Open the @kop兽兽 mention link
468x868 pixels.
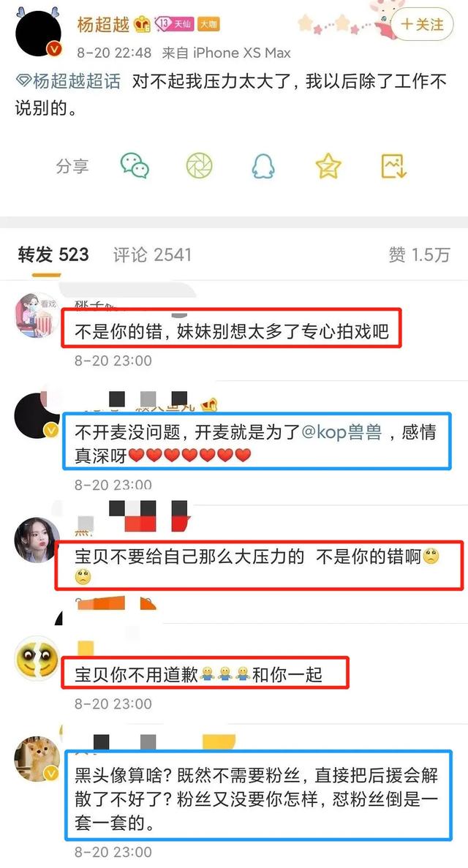(341, 431)
